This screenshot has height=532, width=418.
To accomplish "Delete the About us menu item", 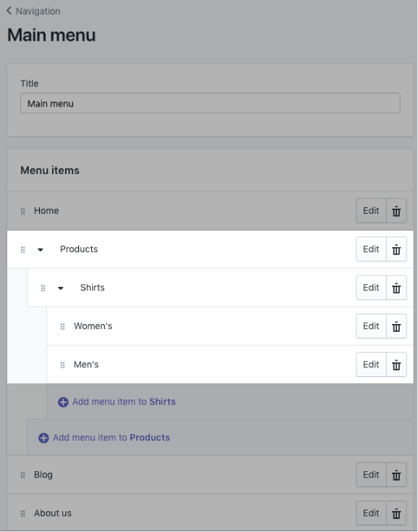I will point(396,513).
